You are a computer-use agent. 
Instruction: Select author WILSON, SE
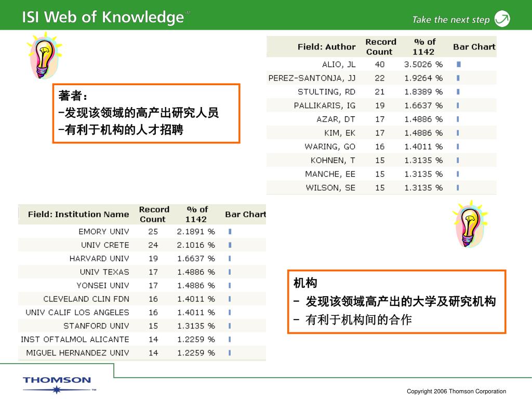click(x=330, y=188)
